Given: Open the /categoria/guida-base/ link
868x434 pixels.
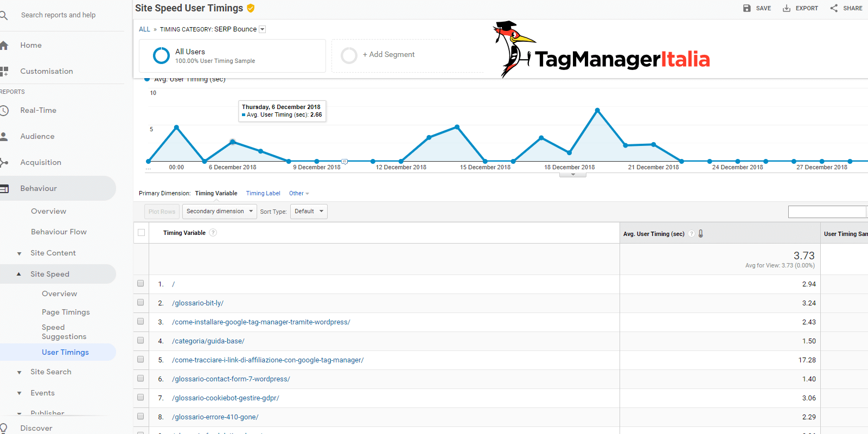Looking at the screenshot, I should point(208,341).
